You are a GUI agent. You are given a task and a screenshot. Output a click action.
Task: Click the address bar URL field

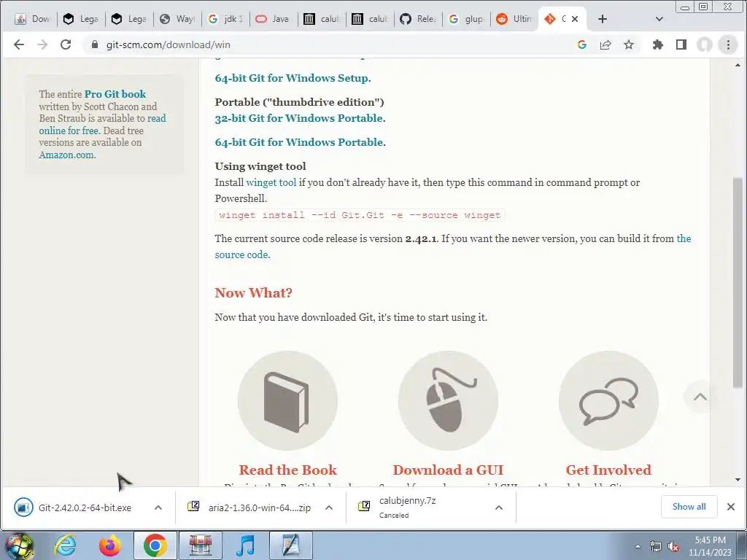pyautogui.click(x=333, y=44)
